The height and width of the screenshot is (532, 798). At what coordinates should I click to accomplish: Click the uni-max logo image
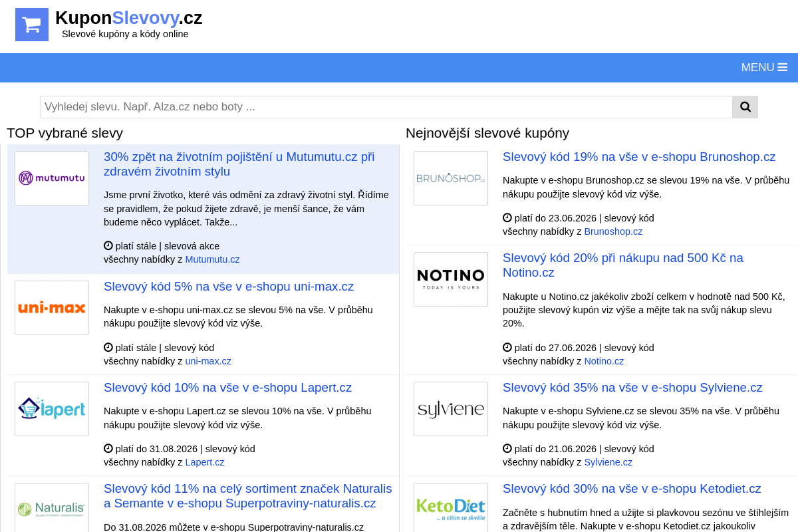[52, 308]
